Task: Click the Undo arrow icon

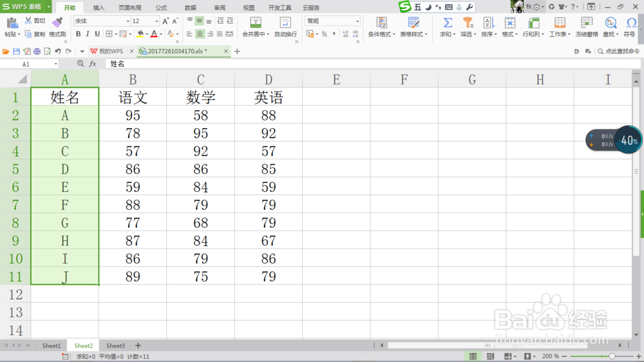Action: click(58, 52)
